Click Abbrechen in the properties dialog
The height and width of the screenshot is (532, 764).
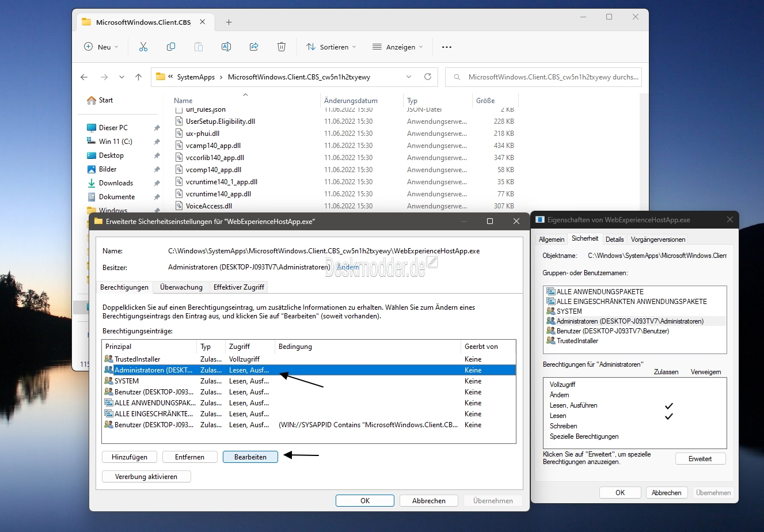(x=666, y=493)
